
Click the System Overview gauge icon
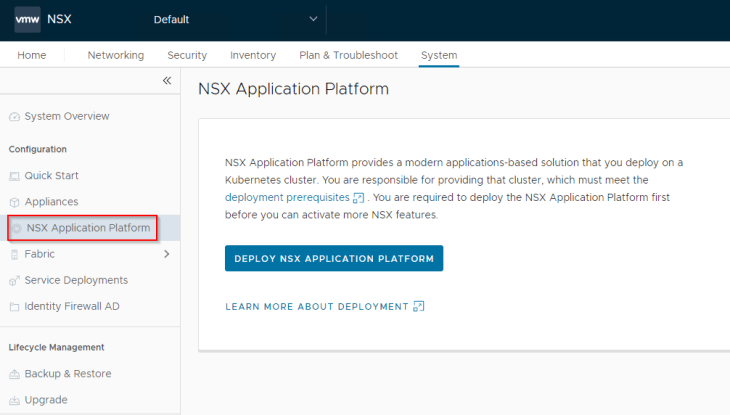[x=14, y=116]
